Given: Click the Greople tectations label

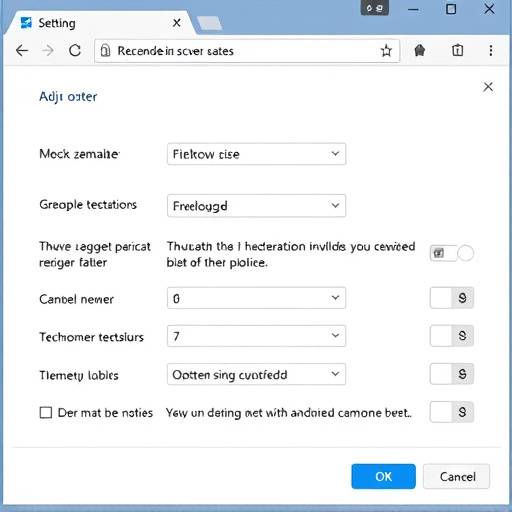Looking at the screenshot, I should [x=88, y=204].
